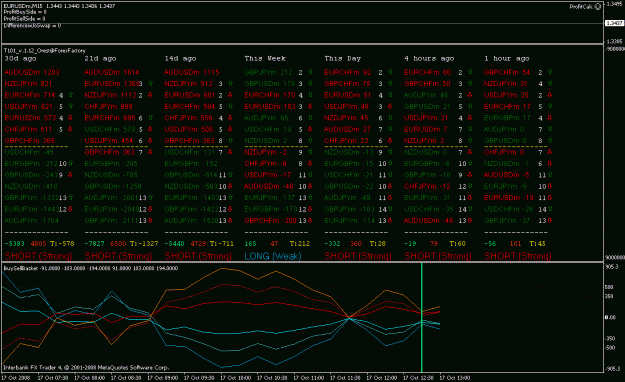The height and width of the screenshot is (382, 625).
Task: Click the LONG (Weak) signal text
Action: pos(273,256)
